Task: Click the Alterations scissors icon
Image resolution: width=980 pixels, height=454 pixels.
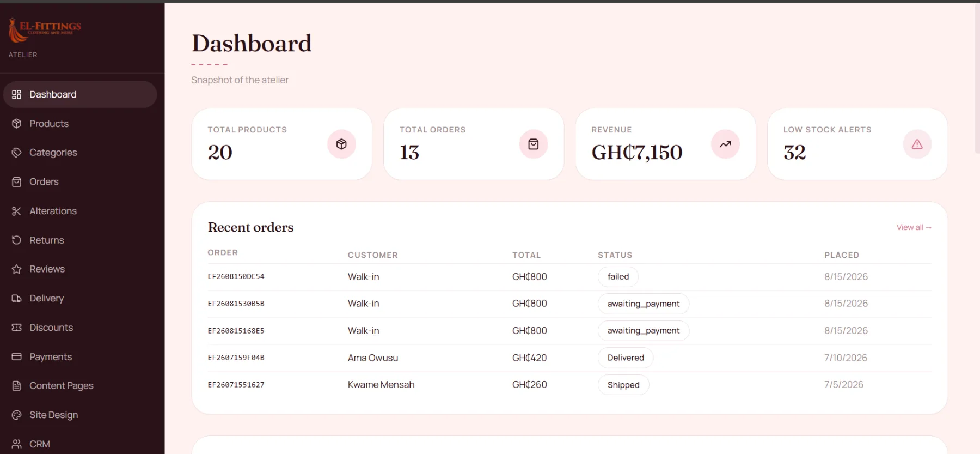Action: click(16, 211)
